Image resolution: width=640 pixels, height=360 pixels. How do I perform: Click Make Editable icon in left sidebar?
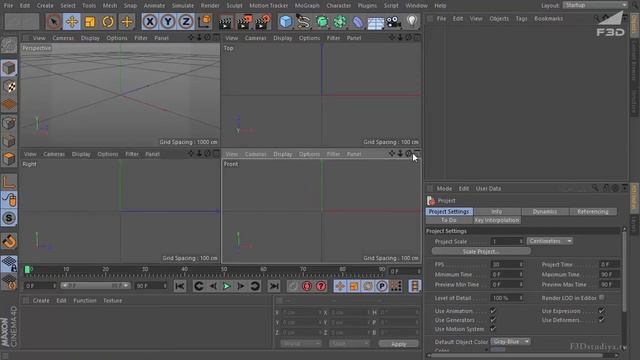pos(9,45)
